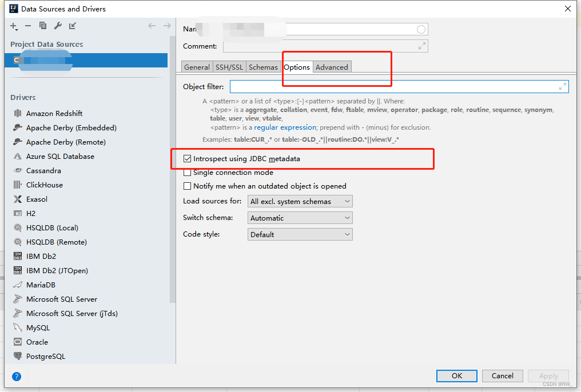Click the Cancel button
The height and width of the screenshot is (392, 581).
[503, 375]
